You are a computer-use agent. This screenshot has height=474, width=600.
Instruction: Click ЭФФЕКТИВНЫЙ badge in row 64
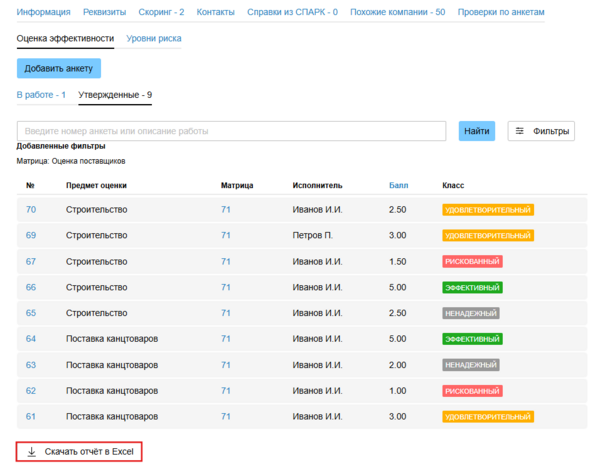tap(472, 339)
